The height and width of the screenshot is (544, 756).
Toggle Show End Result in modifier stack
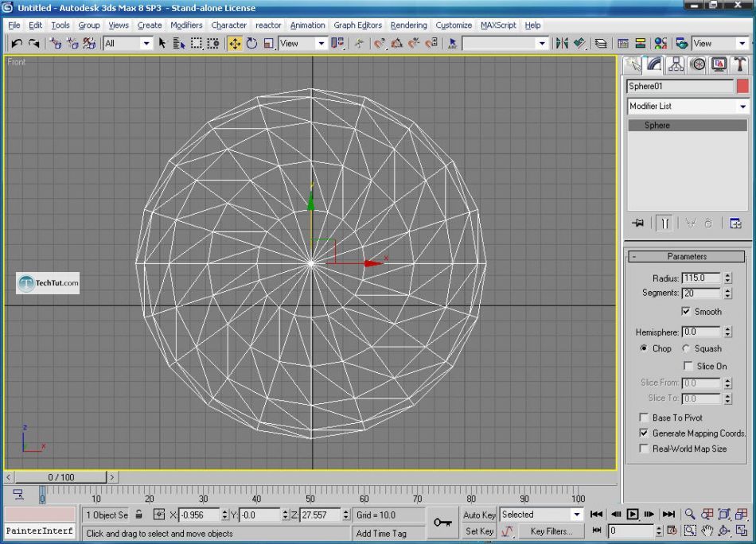664,223
